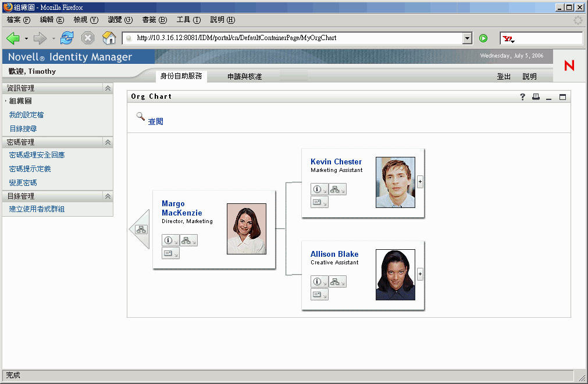Open the URL history dropdown arrow
The image size is (588, 384).
(x=467, y=38)
